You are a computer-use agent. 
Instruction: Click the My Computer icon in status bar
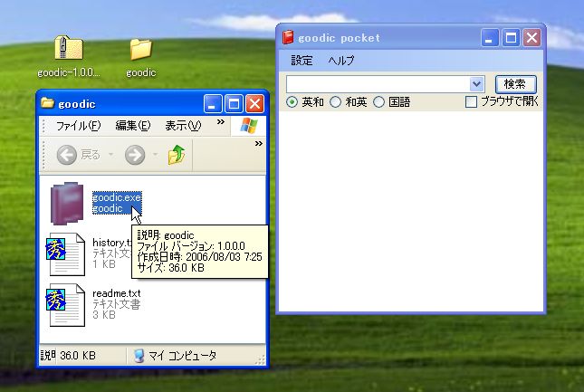(x=139, y=356)
